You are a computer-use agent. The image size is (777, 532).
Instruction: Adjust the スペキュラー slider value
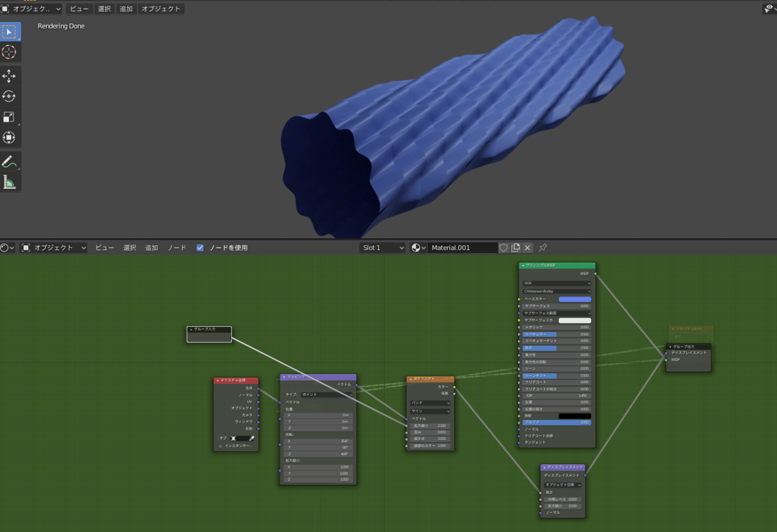point(557,334)
